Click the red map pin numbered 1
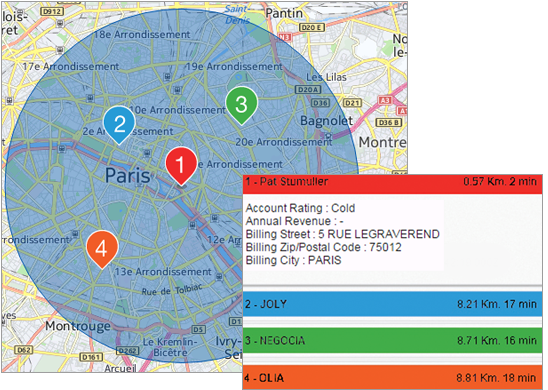548x390 pixels. [181, 165]
